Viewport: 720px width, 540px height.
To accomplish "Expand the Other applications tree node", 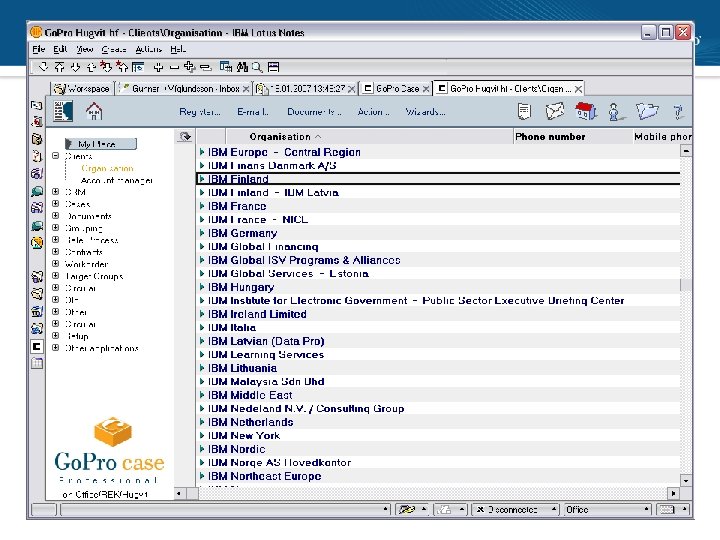I will point(56,348).
